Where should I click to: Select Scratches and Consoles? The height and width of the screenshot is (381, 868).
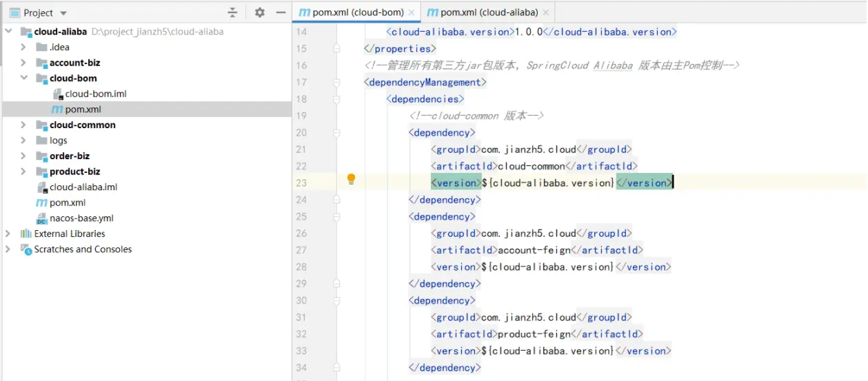coord(83,249)
